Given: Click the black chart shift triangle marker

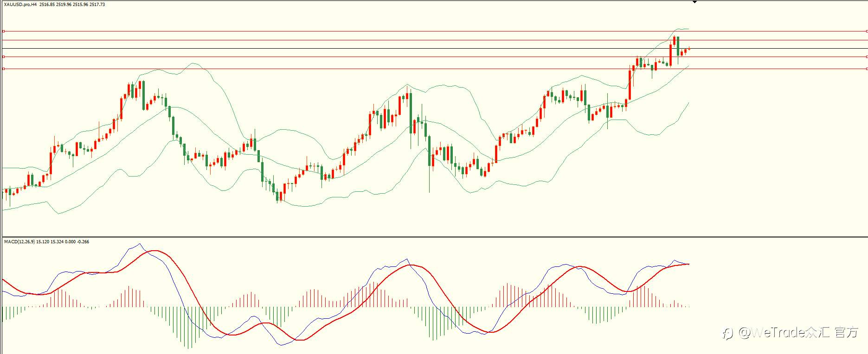Looking at the screenshot, I should pos(694,2).
